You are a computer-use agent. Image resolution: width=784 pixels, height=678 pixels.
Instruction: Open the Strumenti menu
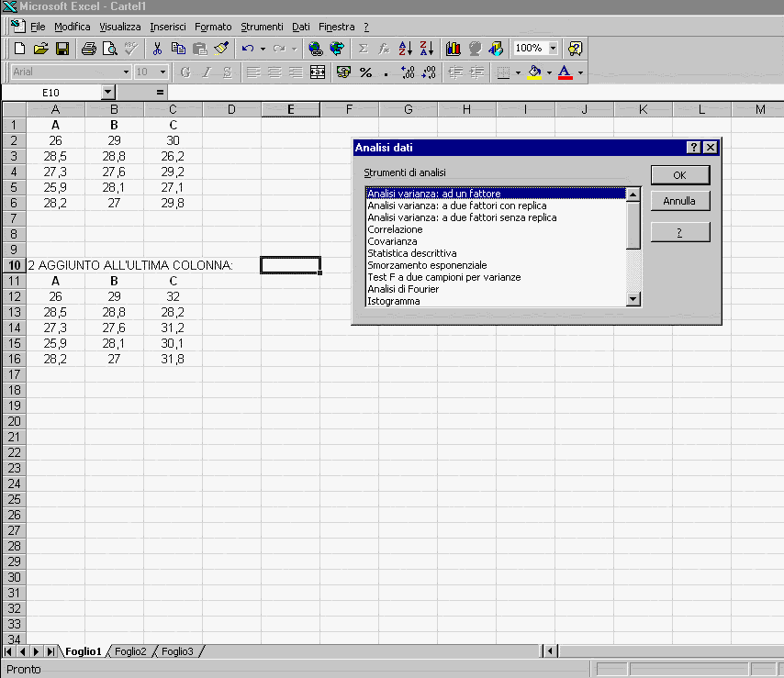(x=262, y=27)
